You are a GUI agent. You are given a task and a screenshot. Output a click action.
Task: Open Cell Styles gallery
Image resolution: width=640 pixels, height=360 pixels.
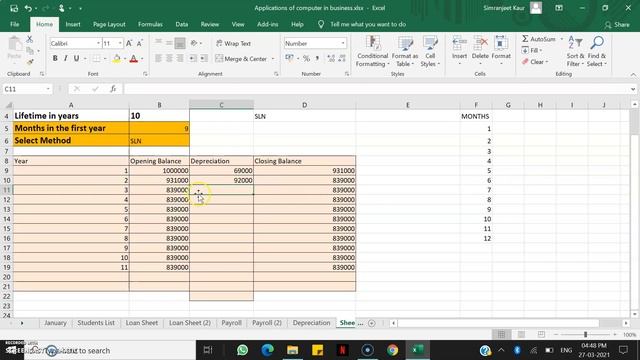point(430,51)
